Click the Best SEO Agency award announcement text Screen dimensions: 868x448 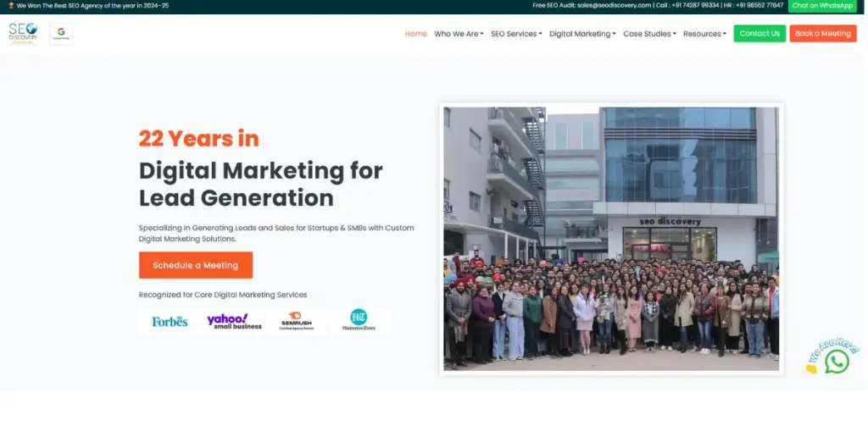tap(92, 6)
